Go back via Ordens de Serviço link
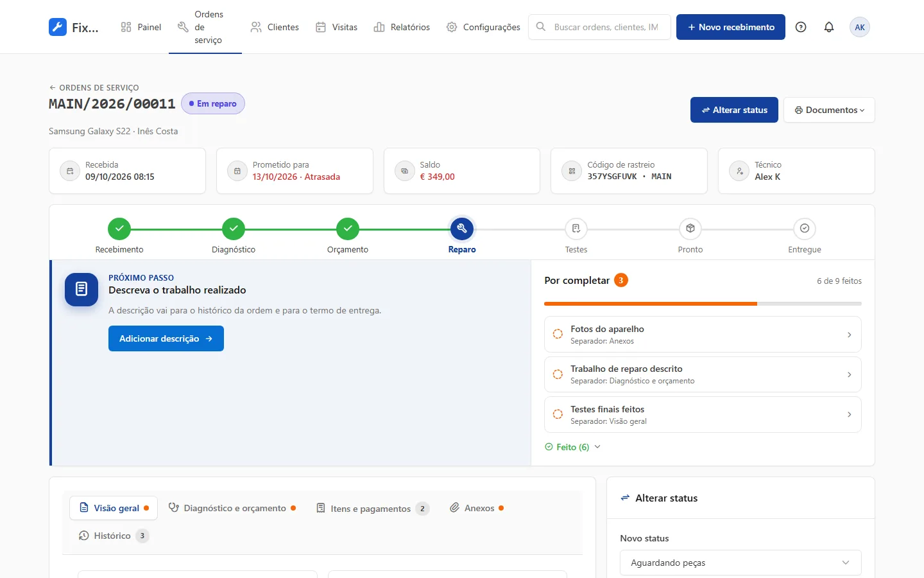924x578 pixels. pyautogui.click(x=94, y=87)
